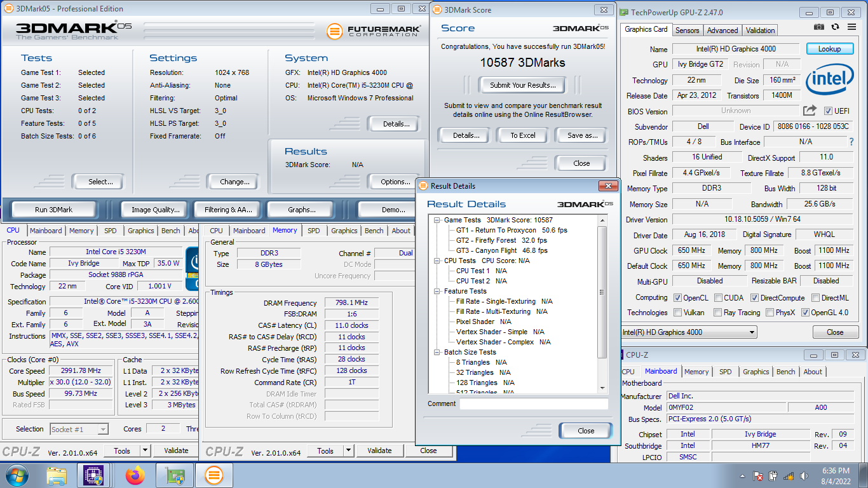Toggle the OpenCL checkbox
Image resolution: width=868 pixels, height=488 pixels.
point(678,297)
